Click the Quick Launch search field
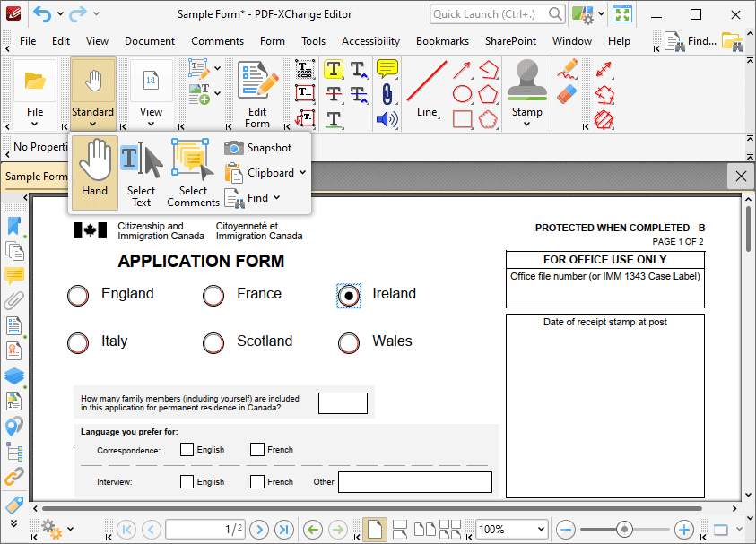The width and height of the screenshot is (756, 544). 497,14
